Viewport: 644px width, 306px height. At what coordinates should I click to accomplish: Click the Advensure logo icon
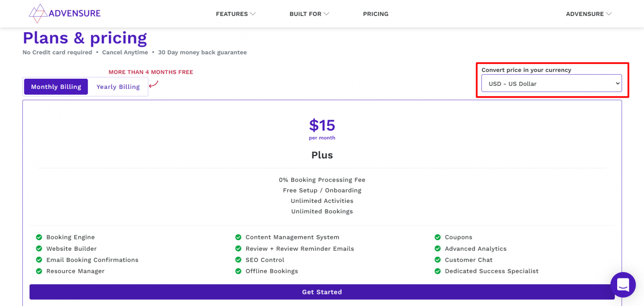(x=38, y=13)
